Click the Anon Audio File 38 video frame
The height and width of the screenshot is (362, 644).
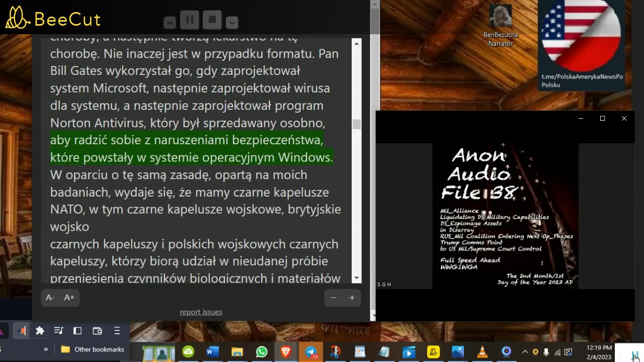(505, 216)
